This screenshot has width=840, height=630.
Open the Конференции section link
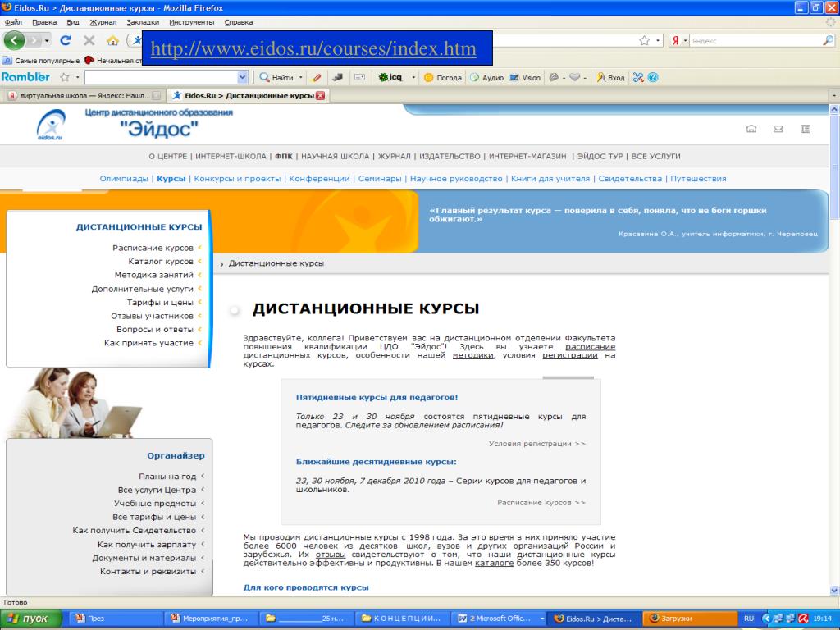click(319, 179)
